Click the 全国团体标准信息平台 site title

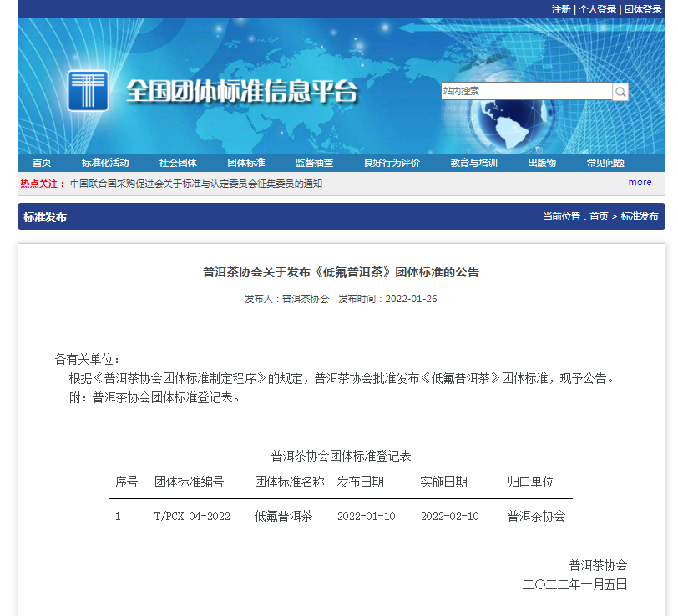pyautogui.click(x=242, y=91)
